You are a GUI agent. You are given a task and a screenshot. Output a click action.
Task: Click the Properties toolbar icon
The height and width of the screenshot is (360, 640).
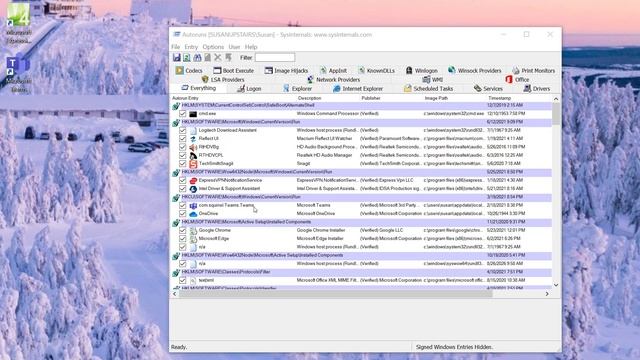(207, 58)
